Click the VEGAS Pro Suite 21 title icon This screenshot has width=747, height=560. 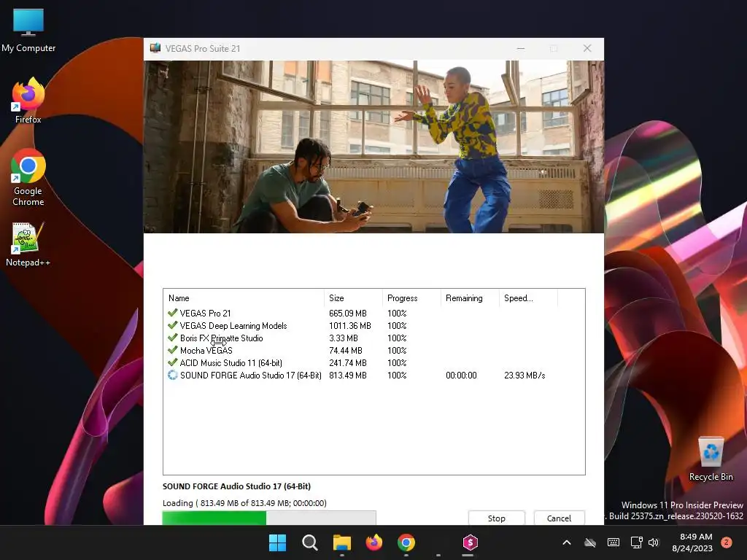(x=155, y=48)
